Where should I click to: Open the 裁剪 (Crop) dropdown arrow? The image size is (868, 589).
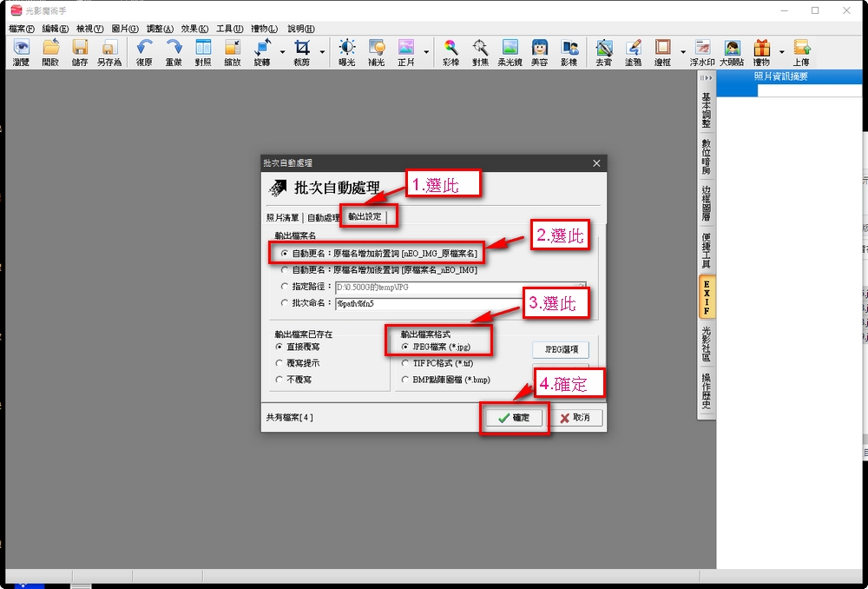click(x=322, y=52)
